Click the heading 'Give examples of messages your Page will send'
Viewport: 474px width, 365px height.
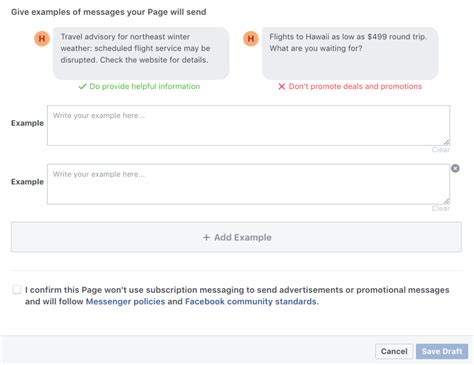pos(109,12)
